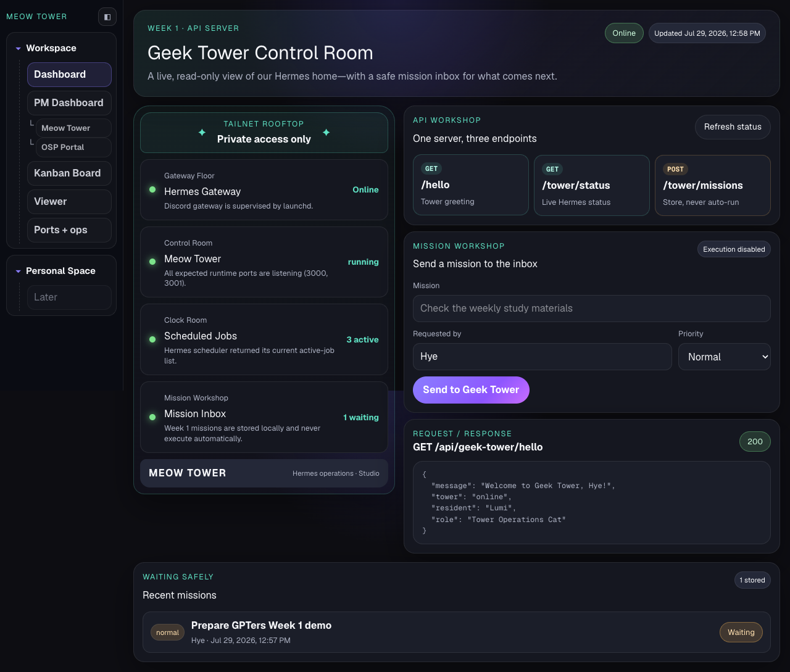Click the MEOW TOWER brand label in the sidebar
Screen dimensions: 790x672
point(36,17)
